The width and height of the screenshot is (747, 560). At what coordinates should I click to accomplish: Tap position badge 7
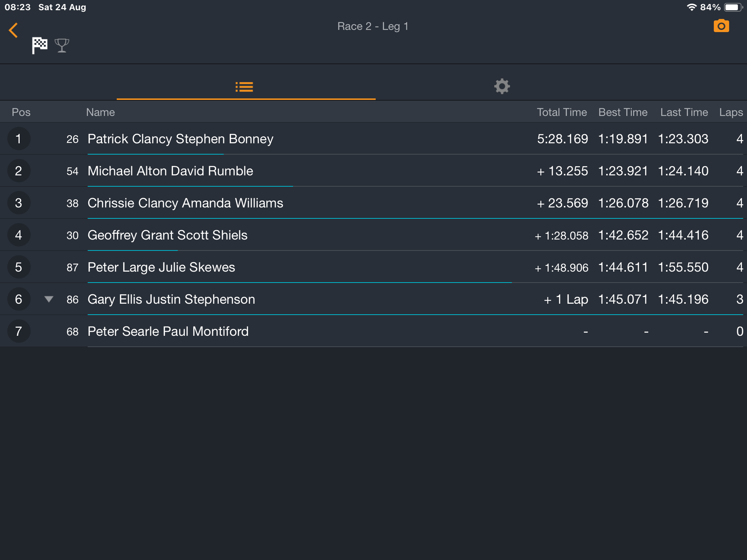click(x=19, y=331)
